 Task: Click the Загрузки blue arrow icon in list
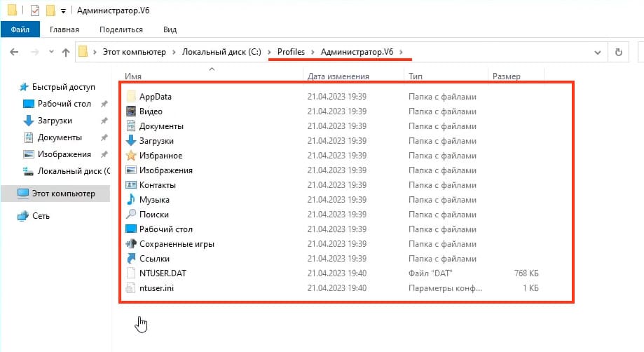pyautogui.click(x=131, y=141)
